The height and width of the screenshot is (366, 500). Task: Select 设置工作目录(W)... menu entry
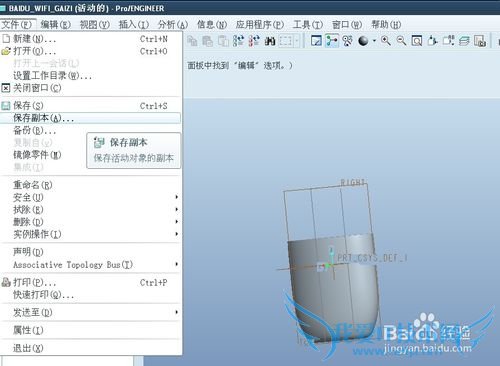(x=91, y=76)
